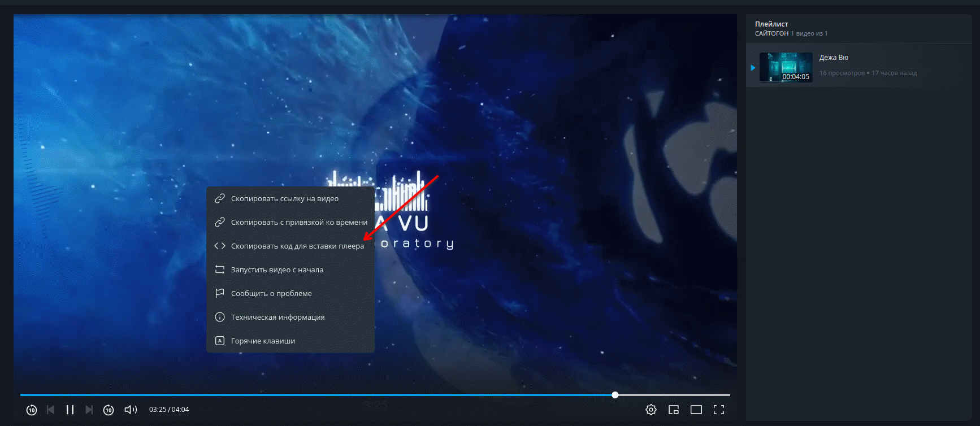The height and width of the screenshot is (426, 980).
Task: Open 'Техническая информация'
Action: (x=290, y=317)
